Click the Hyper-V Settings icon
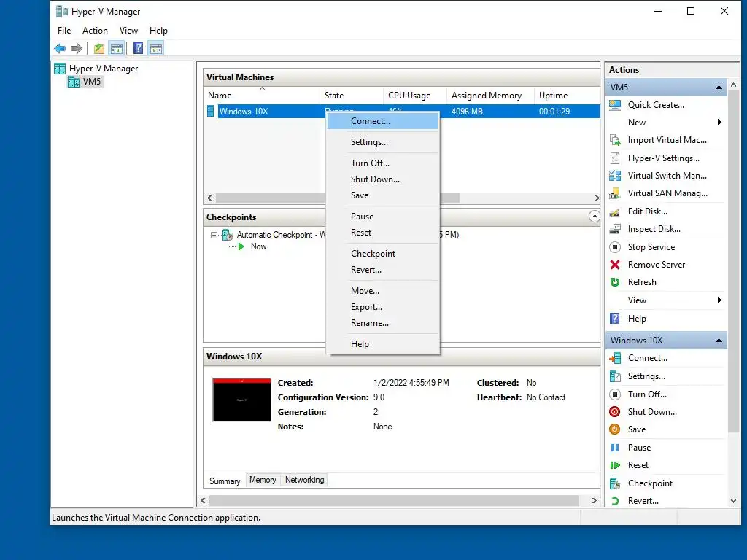Screen dimensions: 747x560 coord(615,158)
